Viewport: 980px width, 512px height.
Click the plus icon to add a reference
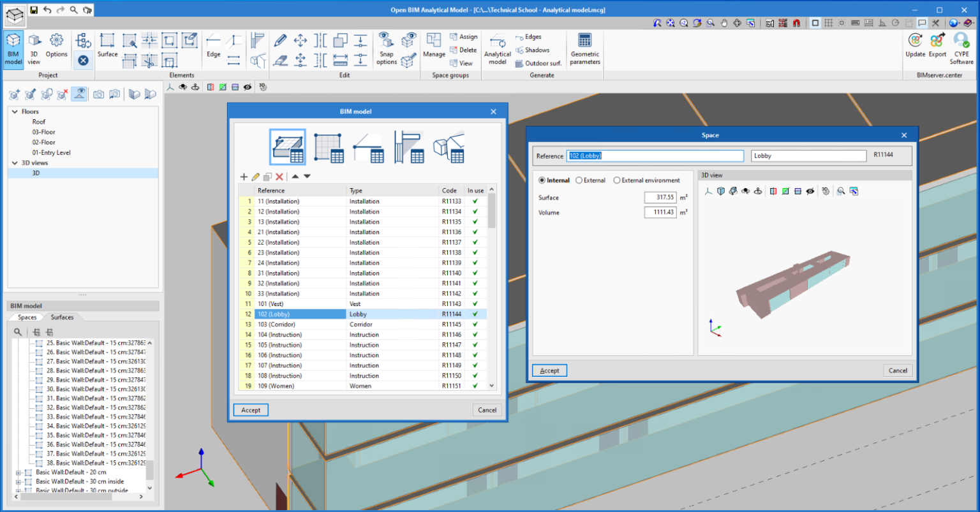click(244, 177)
